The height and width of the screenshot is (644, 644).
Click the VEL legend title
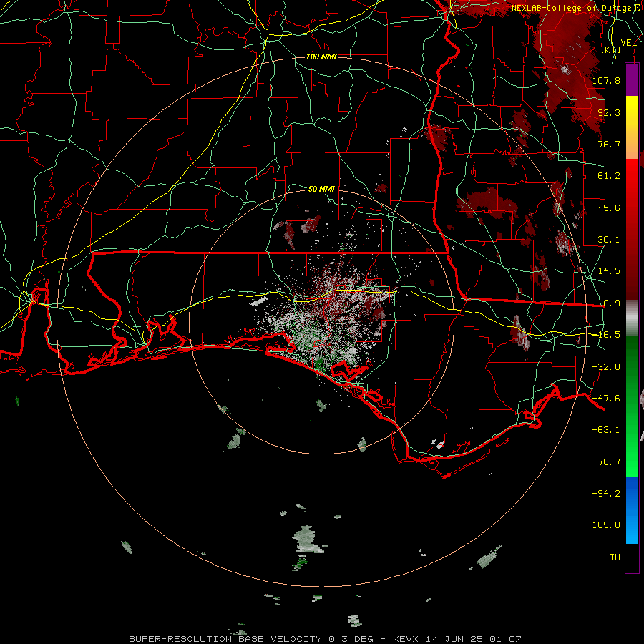pos(628,43)
